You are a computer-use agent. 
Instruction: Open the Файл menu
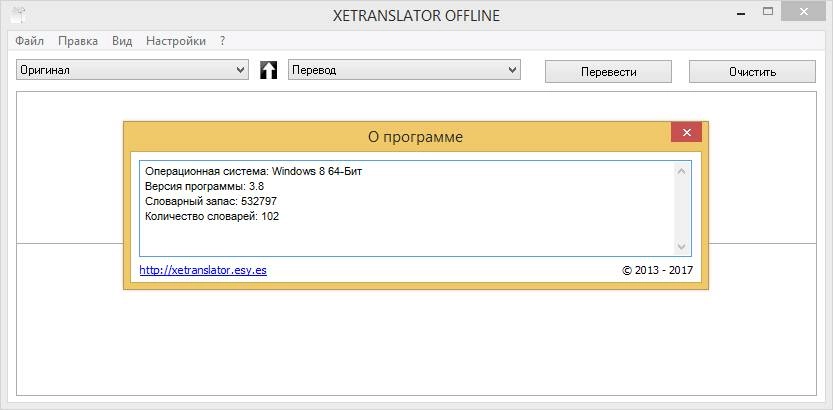click(30, 41)
